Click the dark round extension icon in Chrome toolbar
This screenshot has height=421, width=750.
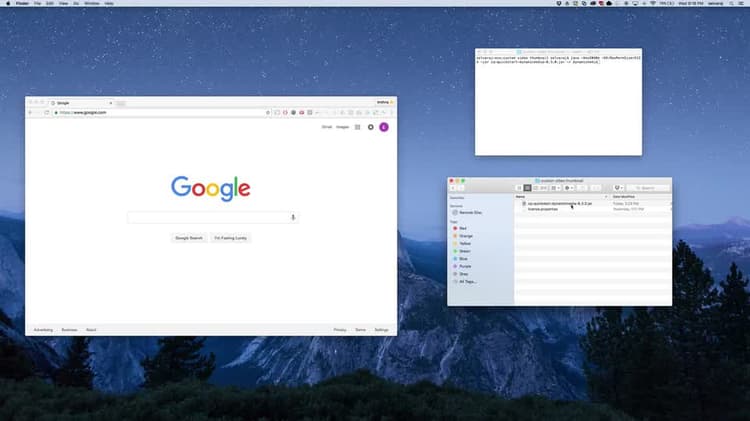pos(293,112)
